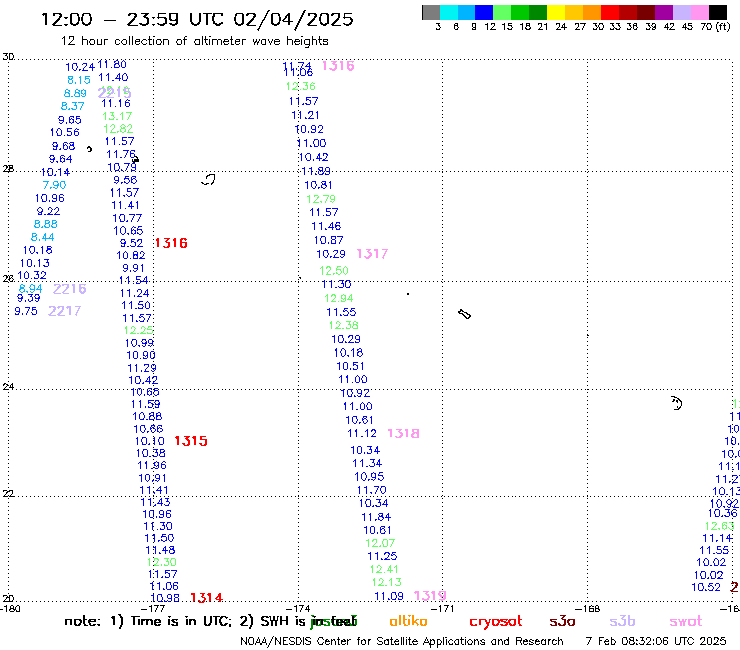Click the wave height value '7.90'
The image size is (740, 650).
pyautogui.click(x=54, y=185)
